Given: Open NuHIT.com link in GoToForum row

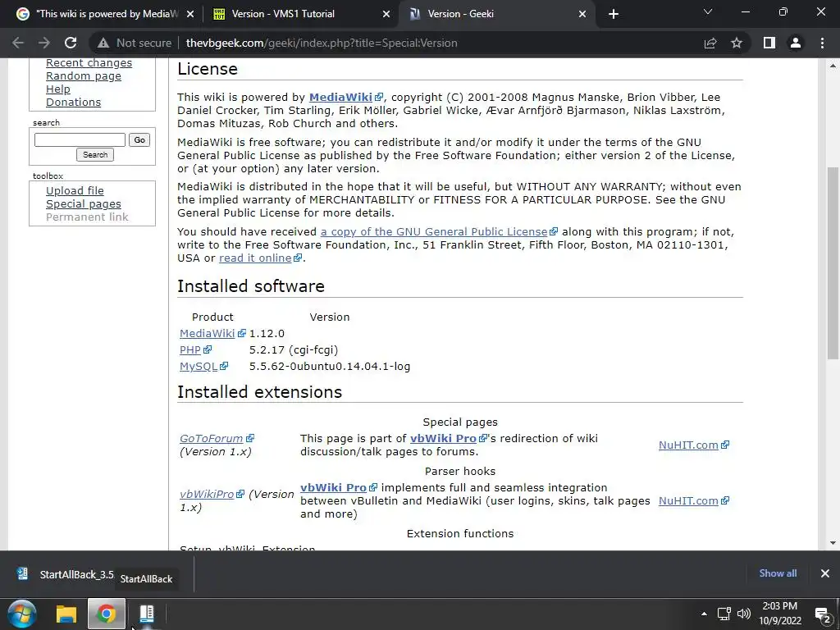Looking at the screenshot, I should click(688, 445).
